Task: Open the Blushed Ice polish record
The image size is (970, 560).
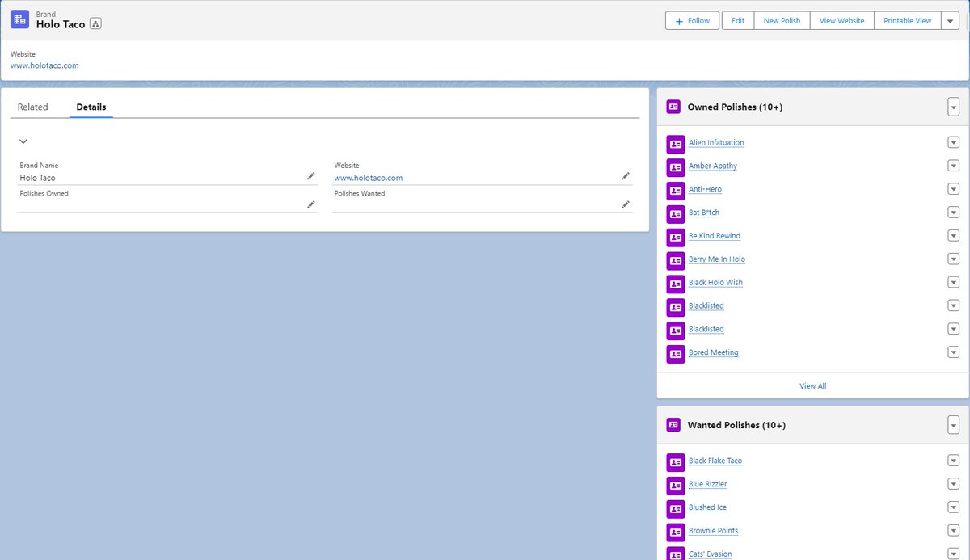Action: coord(707,507)
